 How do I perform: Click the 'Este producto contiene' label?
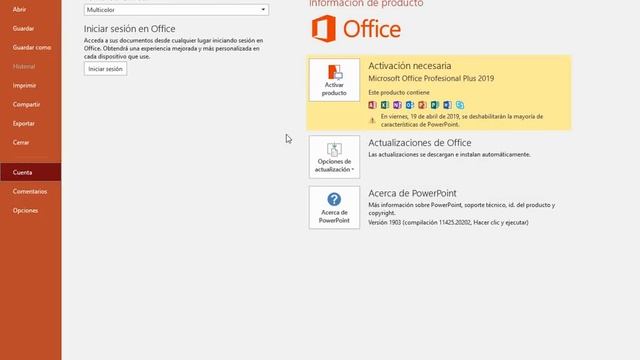[399, 93]
